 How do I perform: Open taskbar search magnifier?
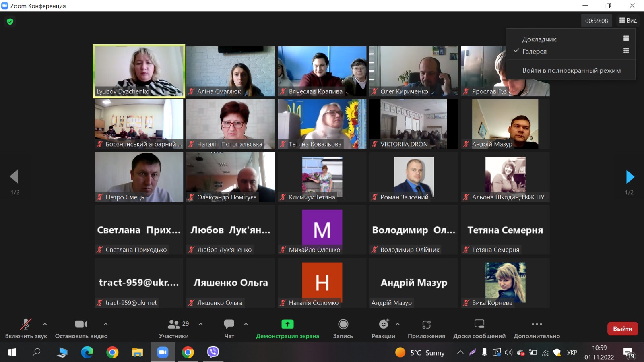pyautogui.click(x=37, y=352)
